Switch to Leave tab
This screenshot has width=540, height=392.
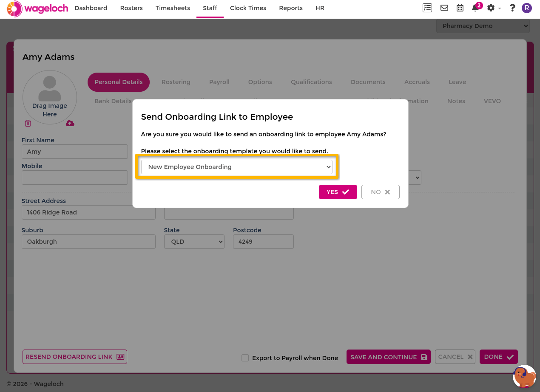click(458, 82)
